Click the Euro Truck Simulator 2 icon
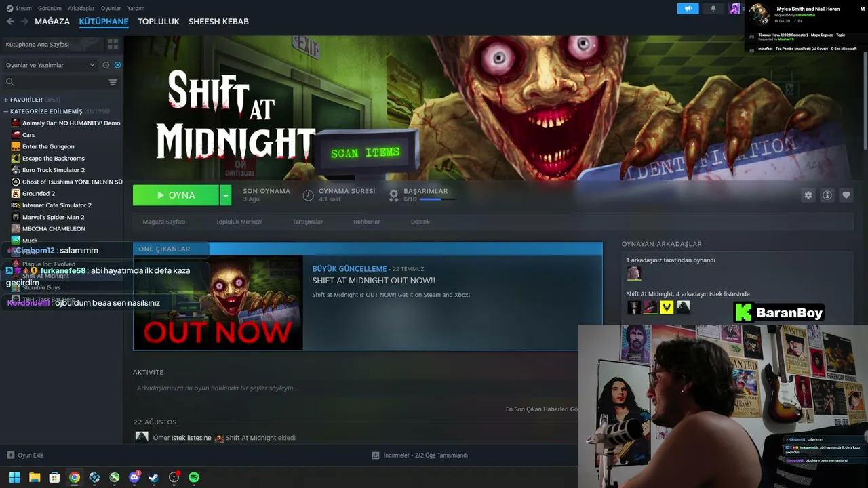Screen dimensions: 868x488 pyautogui.click(x=16, y=170)
